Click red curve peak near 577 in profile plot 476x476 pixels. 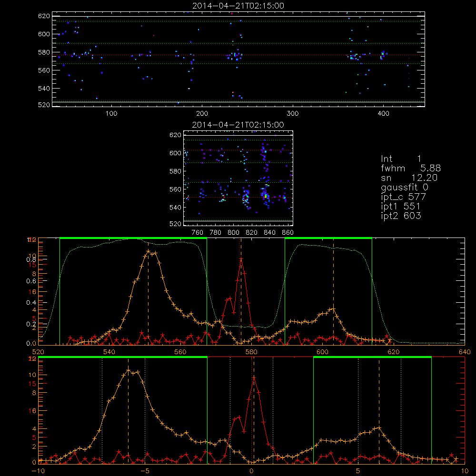(241, 259)
